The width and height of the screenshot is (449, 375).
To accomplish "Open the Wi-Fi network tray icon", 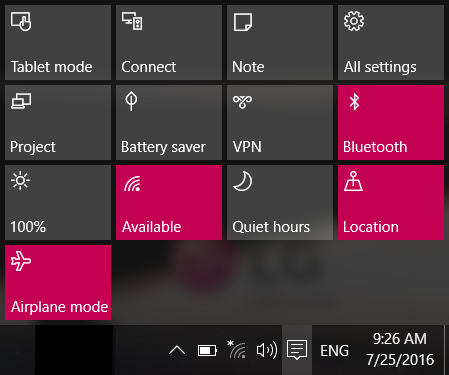I will pyautogui.click(x=236, y=349).
